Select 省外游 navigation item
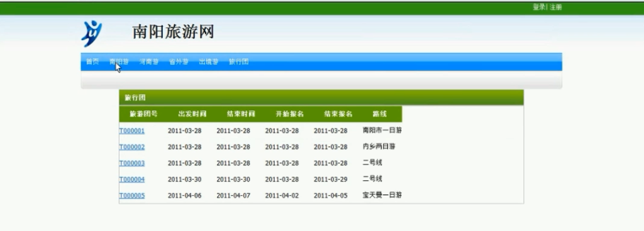 [179, 62]
